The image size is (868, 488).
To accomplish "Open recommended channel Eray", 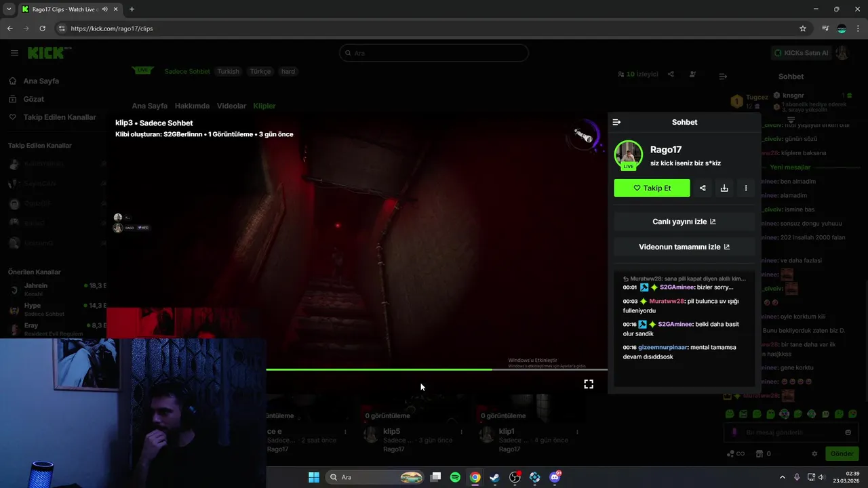I will coord(58,329).
